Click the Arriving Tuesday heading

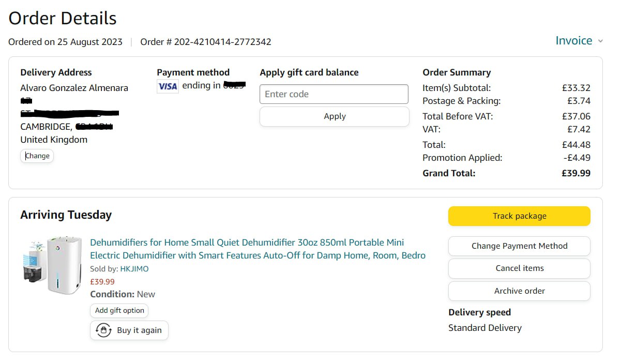[x=66, y=215]
